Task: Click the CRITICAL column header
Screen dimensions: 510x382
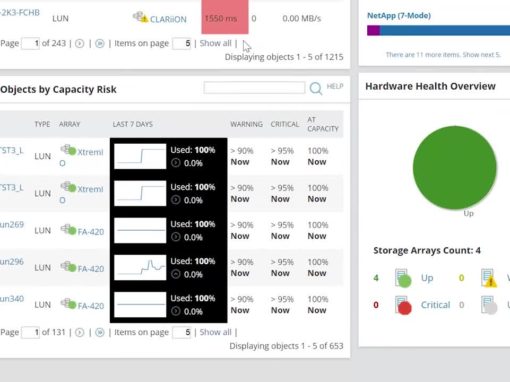Action: [x=285, y=124]
